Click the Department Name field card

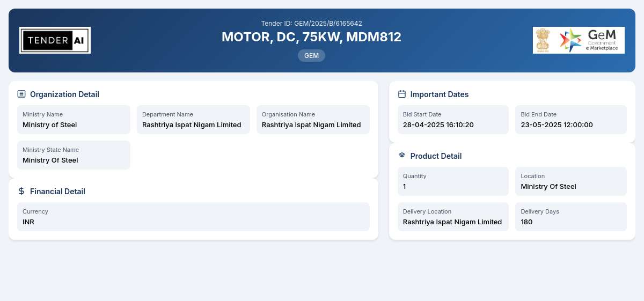193,120
